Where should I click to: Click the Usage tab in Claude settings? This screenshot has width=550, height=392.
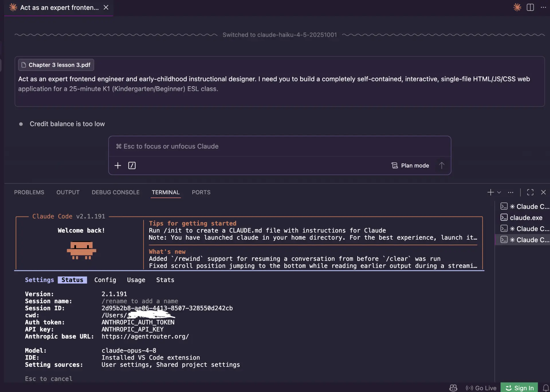[x=136, y=280]
